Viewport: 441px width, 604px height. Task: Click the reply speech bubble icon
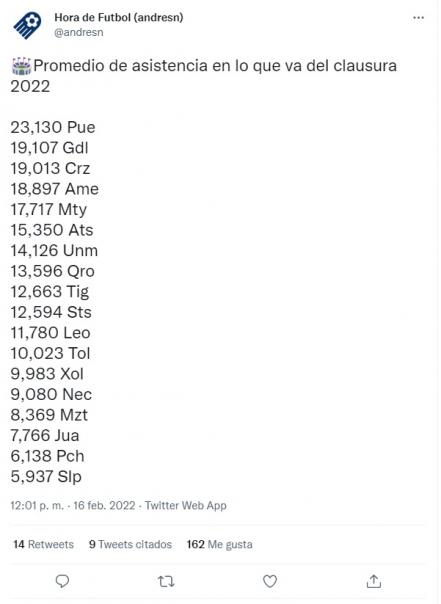tap(62, 581)
